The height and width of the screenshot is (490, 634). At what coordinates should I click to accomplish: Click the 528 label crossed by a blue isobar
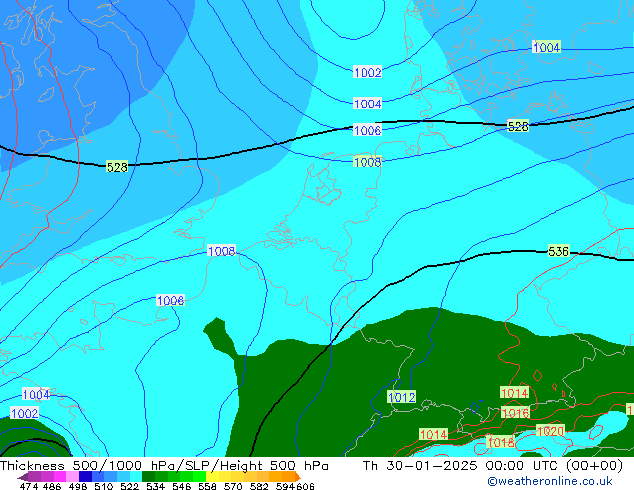[518, 127]
